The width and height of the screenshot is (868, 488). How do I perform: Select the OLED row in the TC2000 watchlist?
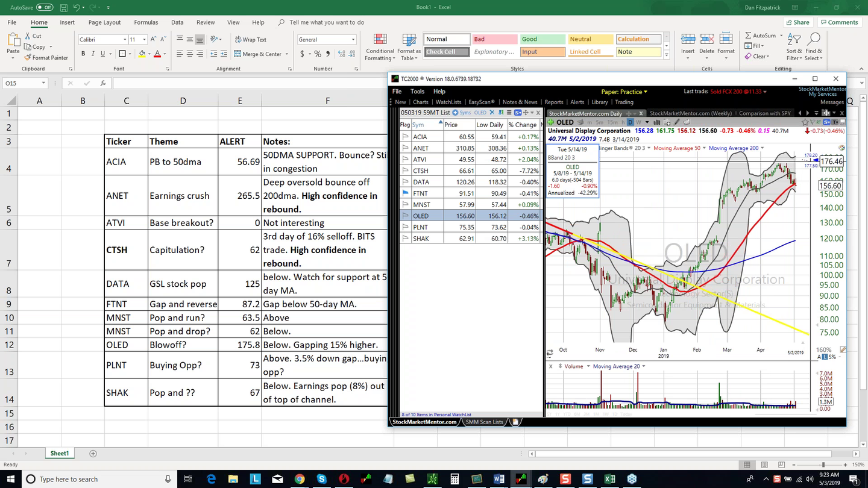pyautogui.click(x=471, y=216)
